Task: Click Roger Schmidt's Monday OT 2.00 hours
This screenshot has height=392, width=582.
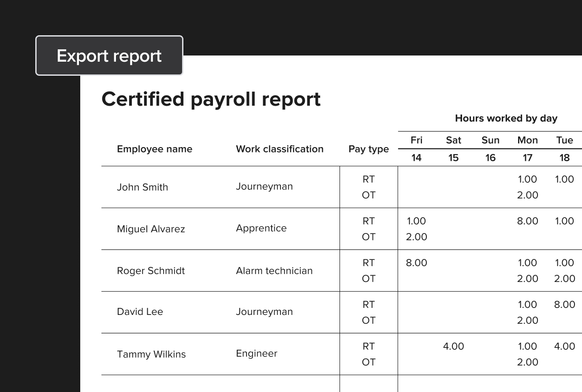Action: [x=527, y=279]
